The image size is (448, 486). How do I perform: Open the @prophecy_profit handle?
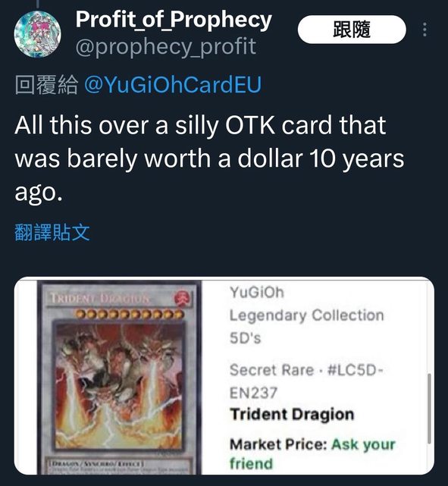pyautogui.click(x=166, y=46)
